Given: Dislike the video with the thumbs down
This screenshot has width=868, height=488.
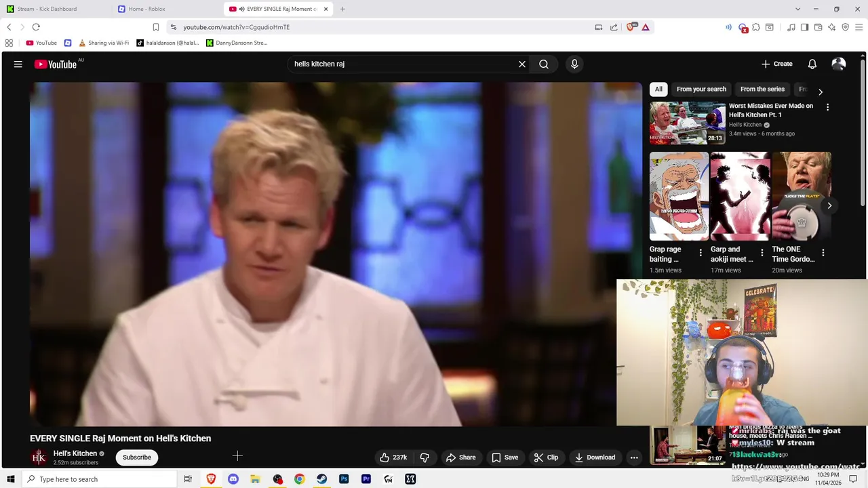Looking at the screenshot, I should tap(425, 457).
